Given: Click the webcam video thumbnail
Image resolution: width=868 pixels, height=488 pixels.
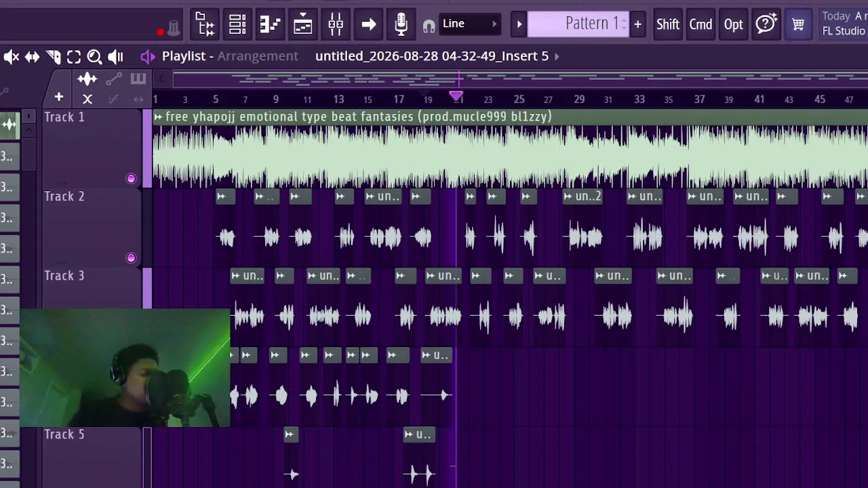Looking at the screenshot, I should [125, 368].
